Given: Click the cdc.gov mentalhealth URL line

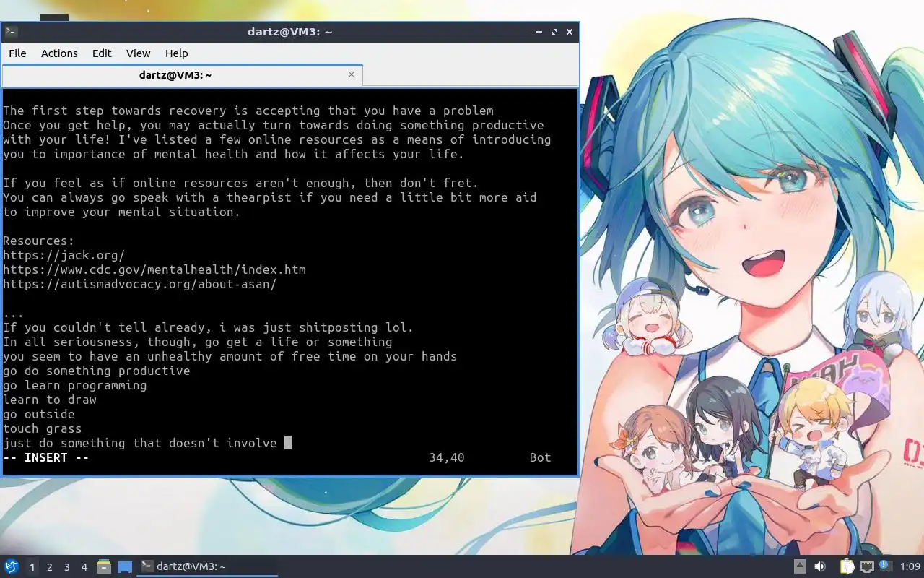Looking at the screenshot, I should [x=154, y=269].
